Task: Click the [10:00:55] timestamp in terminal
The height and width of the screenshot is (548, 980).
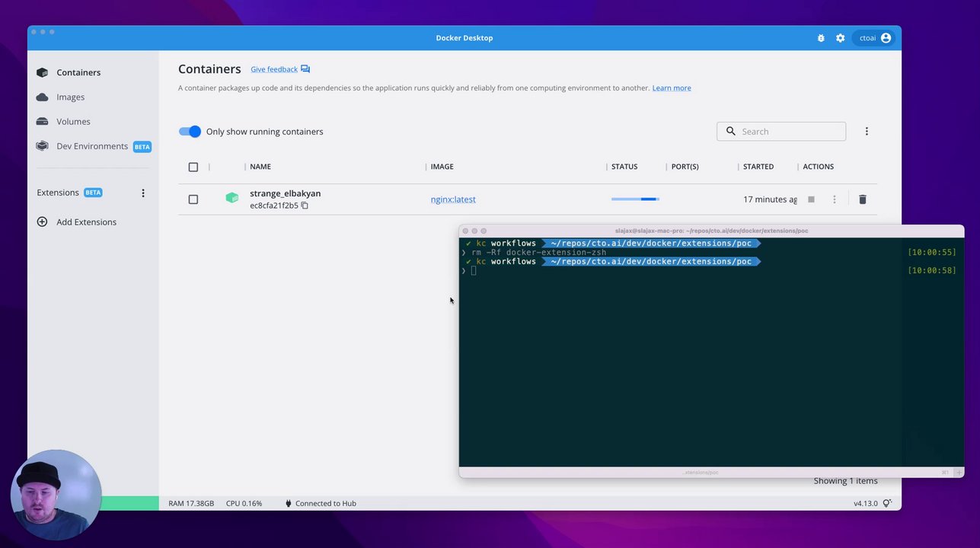Action: 932,252
